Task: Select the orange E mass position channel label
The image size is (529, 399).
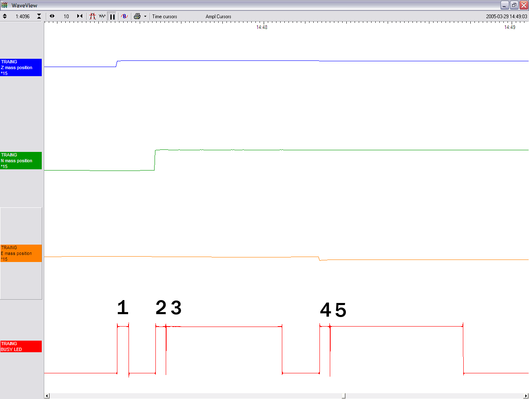Action: 21,253
